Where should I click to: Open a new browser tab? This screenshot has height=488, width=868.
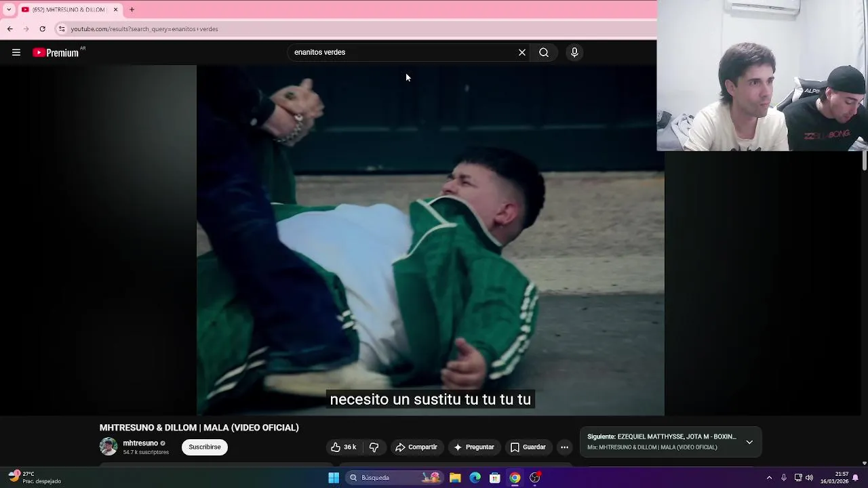coord(132,9)
